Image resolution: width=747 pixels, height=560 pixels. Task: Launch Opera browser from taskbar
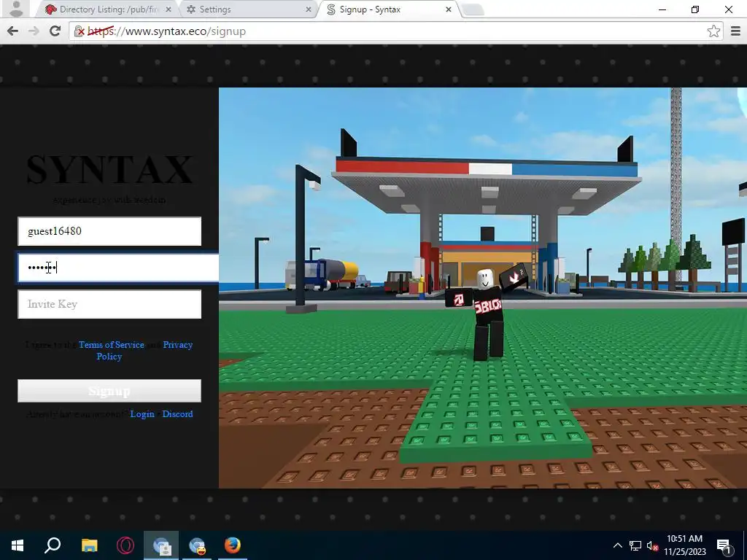(125, 545)
